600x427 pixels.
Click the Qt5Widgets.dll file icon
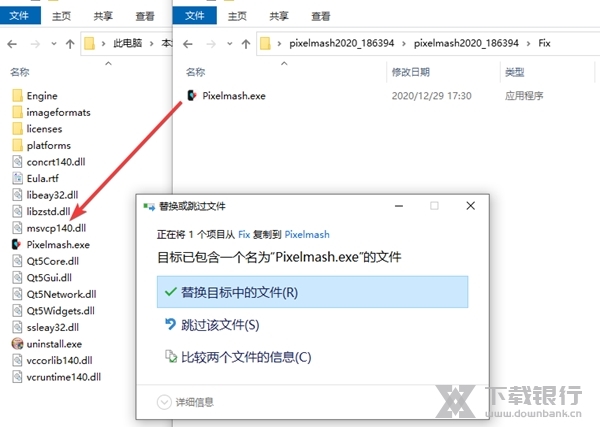17,311
